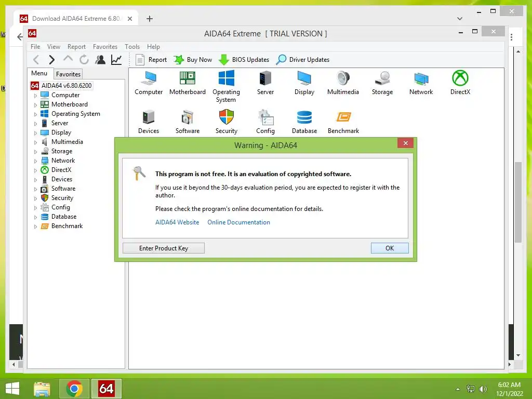Image resolution: width=532 pixels, height=399 pixels.
Task: Click the Back navigation arrow in toolbar
Action: pos(36,60)
